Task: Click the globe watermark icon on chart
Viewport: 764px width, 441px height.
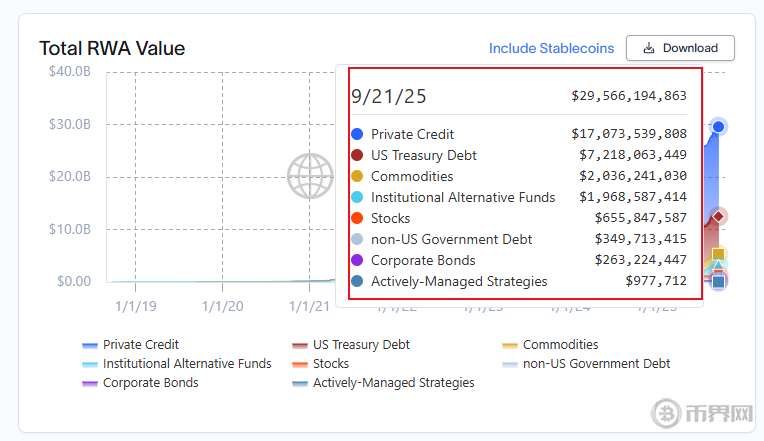Action: pos(310,176)
